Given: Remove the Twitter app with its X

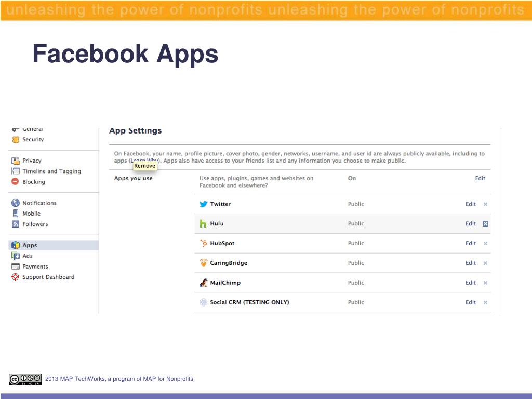Looking at the screenshot, I should coord(486,204).
